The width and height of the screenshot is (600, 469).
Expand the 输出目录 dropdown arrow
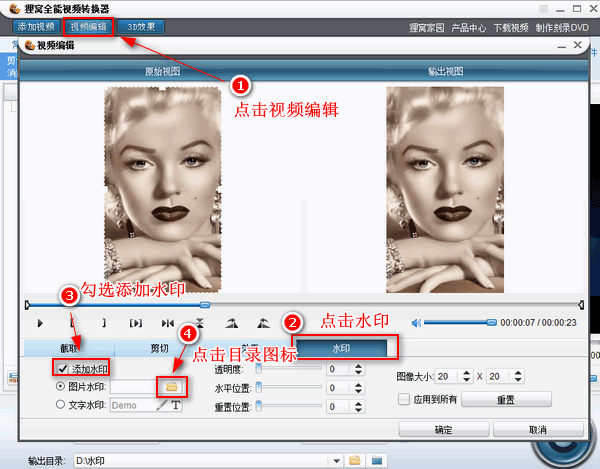pos(336,461)
